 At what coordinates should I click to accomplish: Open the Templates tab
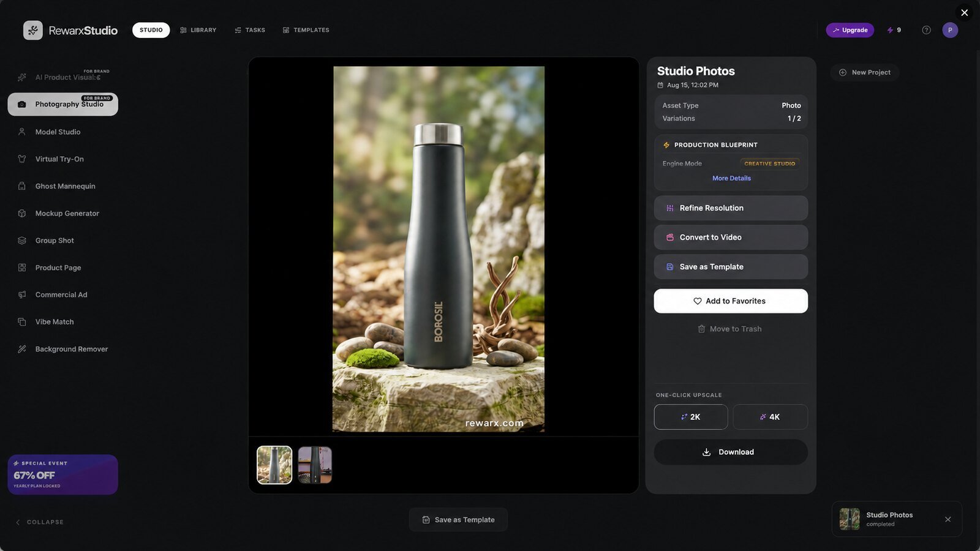pyautogui.click(x=306, y=30)
